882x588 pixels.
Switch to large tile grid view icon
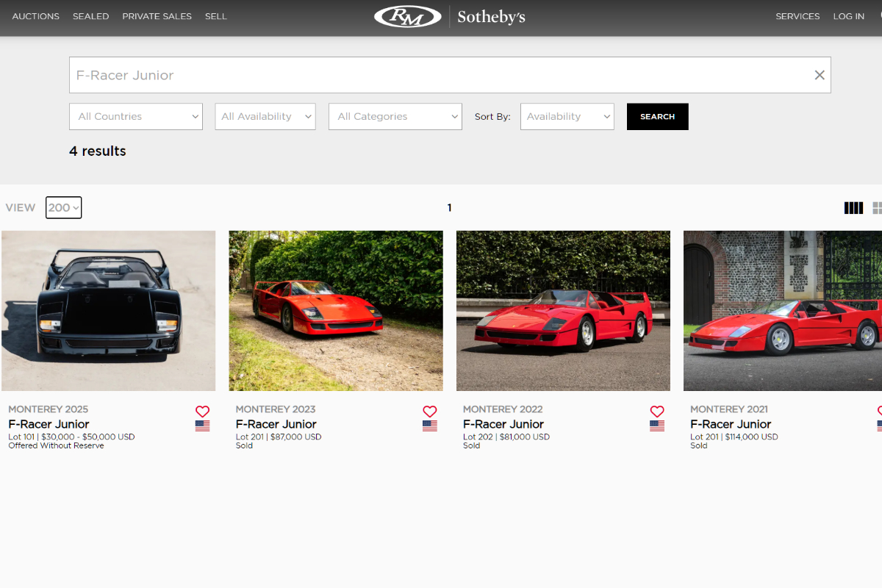[877, 208]
